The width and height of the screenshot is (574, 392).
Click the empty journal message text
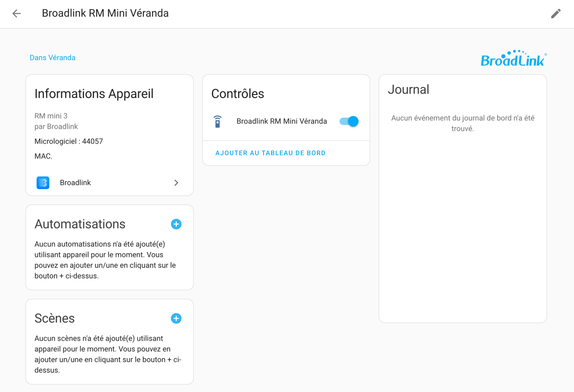click(x=463, y=123)
